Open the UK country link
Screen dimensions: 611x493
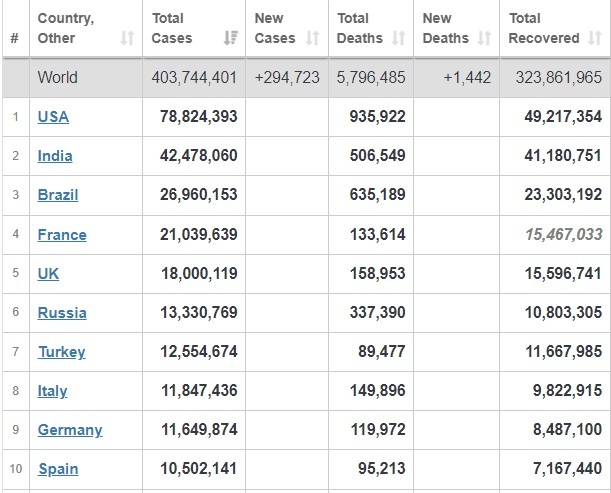(48, 274)
